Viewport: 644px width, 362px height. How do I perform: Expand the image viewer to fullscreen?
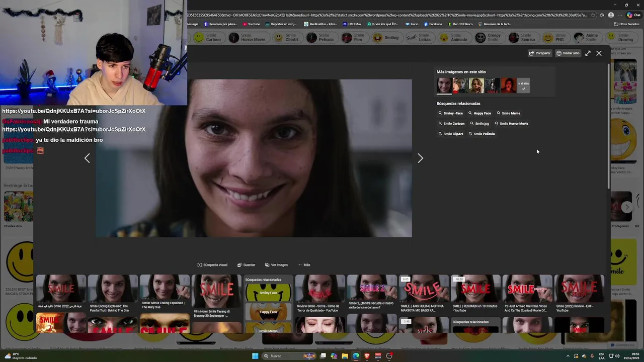coord(588,53)
